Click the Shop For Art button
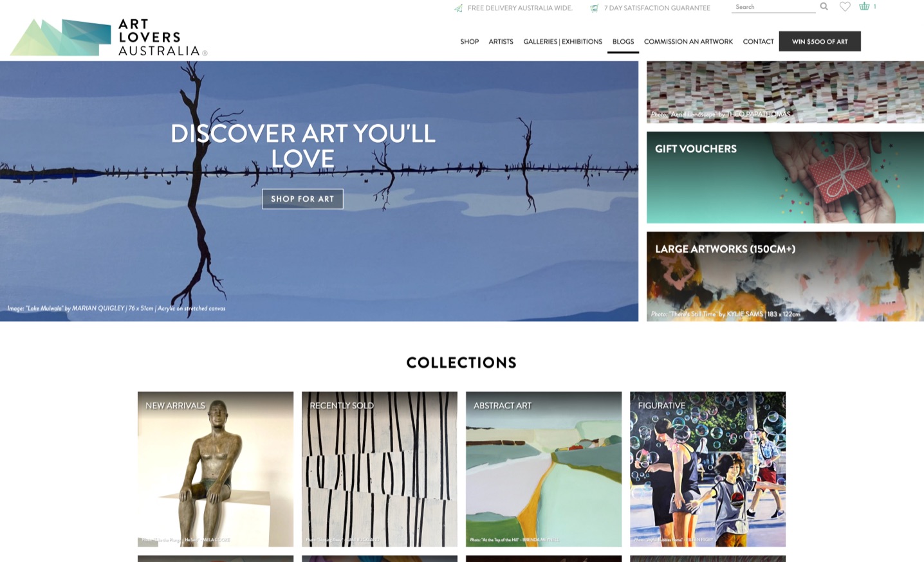Image resolution: width=924 pixels, height=562 pixels. coord(302,199)
